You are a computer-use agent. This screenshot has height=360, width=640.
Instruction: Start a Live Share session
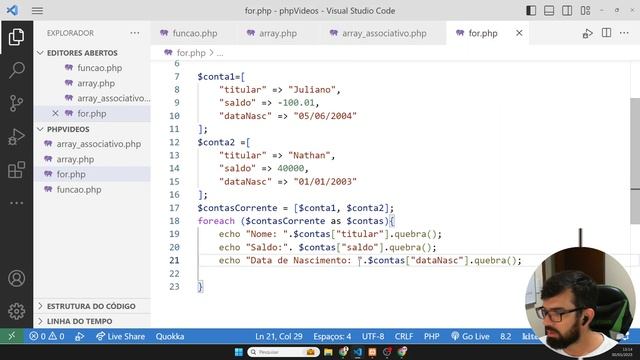[x=120, y=336]
